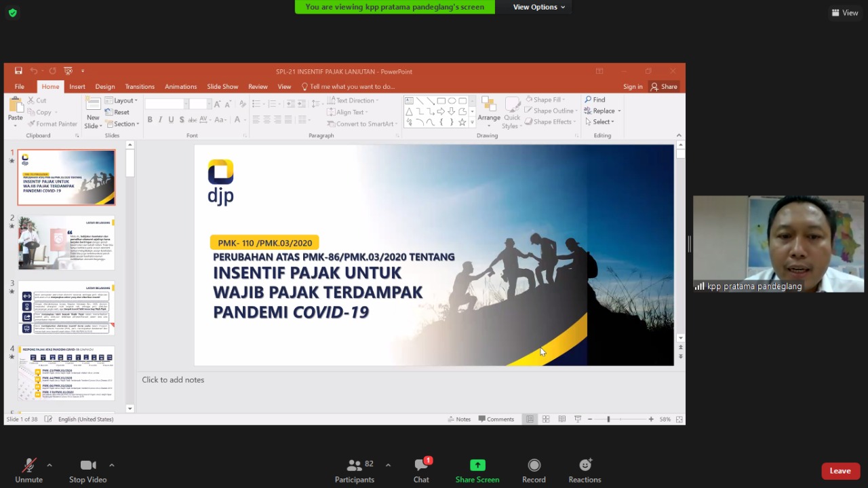Screen dimensions: 868x488
Task: Switch to the Transitions ribbon tab
Action: (x=140, y=87)
